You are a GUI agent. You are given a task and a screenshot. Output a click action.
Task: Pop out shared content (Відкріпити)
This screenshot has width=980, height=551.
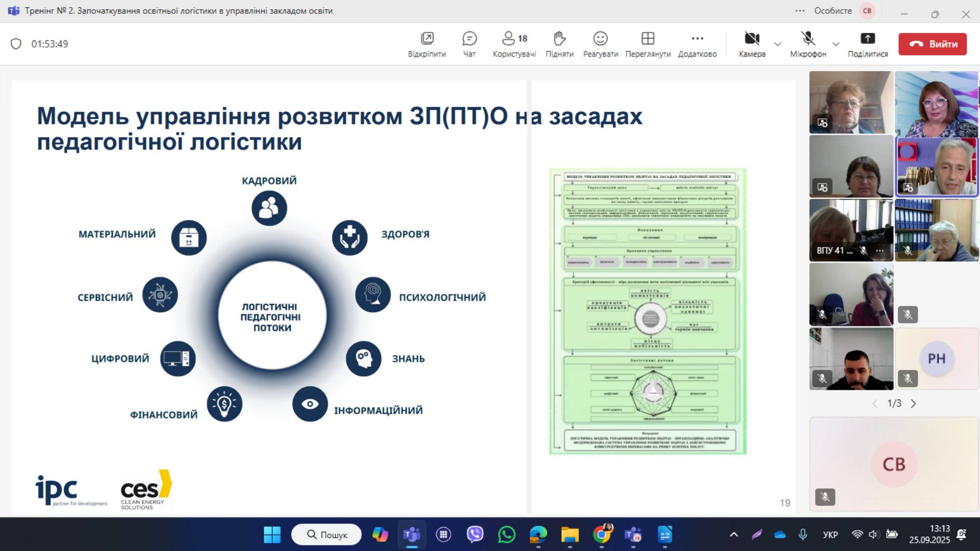point(427,44)
